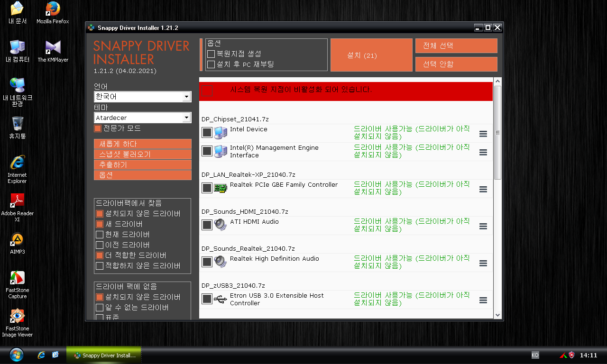Screen dimensions: 607x364
Task: Click the Realtek HD Audio speaker icon
Action: coord(221,261)
